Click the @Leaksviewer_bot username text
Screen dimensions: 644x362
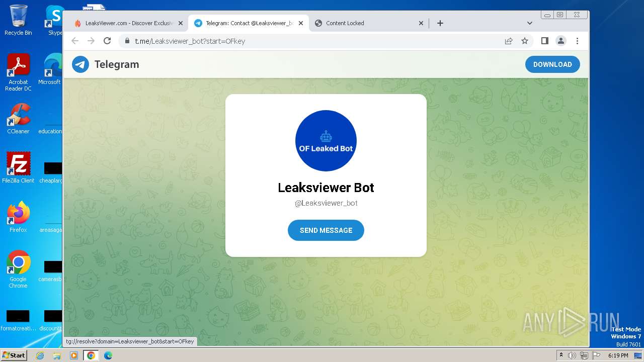(x=326, y=203)
